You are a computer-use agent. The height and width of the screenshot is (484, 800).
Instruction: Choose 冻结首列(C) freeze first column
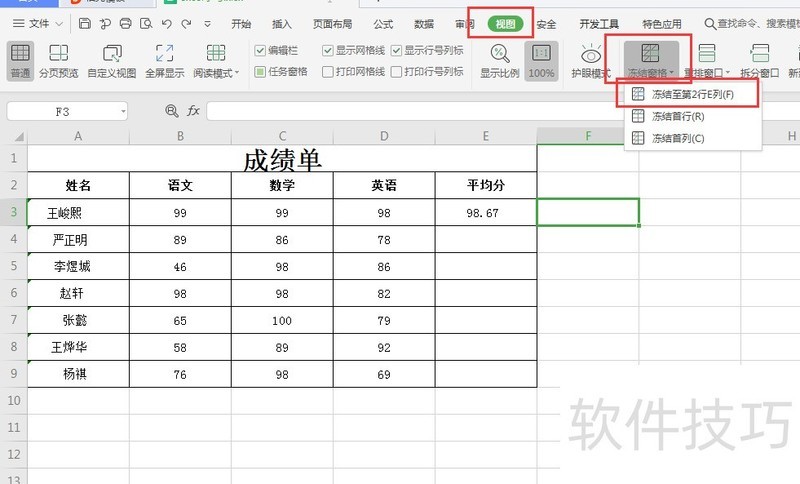tap(692, 138)
